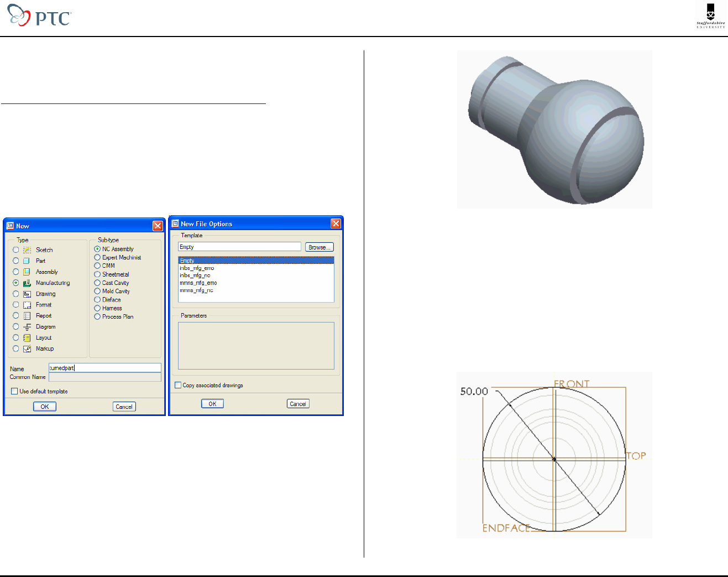
Task: Pick the inlbs_mfg_emo template entry
Action: point(197,268)
